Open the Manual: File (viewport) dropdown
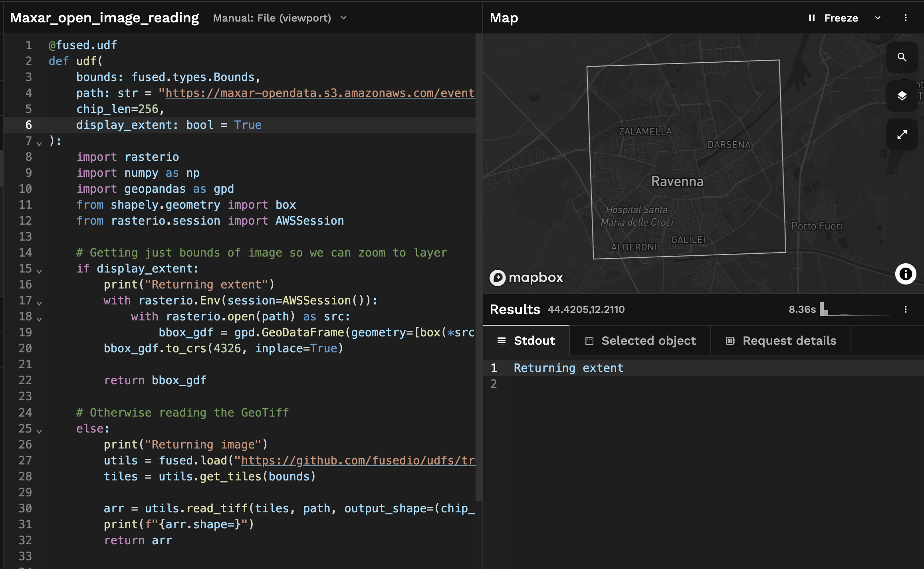The width and height of the screenshot is (924, 569). (280, 18)
